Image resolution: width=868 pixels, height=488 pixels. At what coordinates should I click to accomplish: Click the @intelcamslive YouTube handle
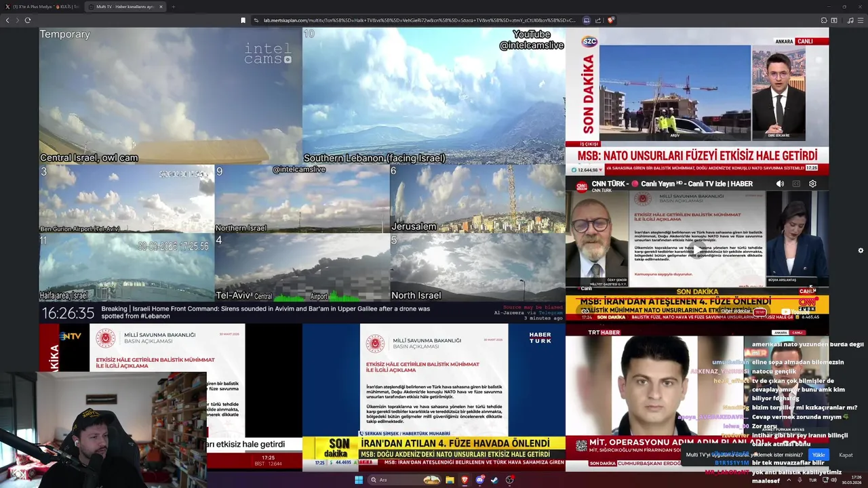click(x=532, y=45)
